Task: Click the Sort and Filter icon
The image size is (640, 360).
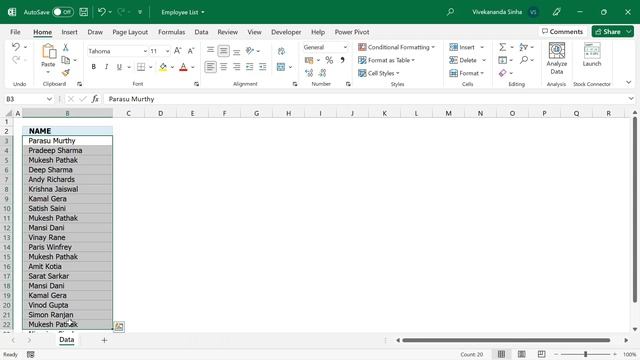Action: point(524,47)
